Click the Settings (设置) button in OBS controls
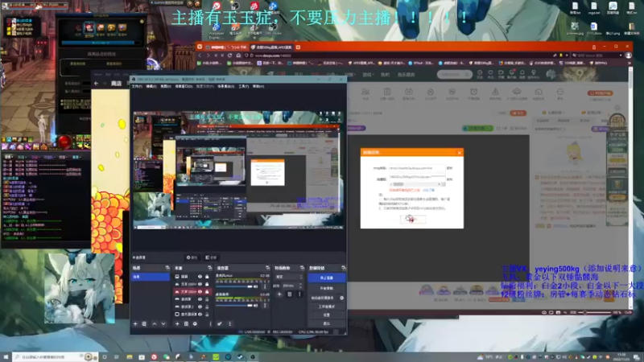Image resolution: width=644 pixels, height=362 pixels. pyautogui.click(x=327, y=315)
